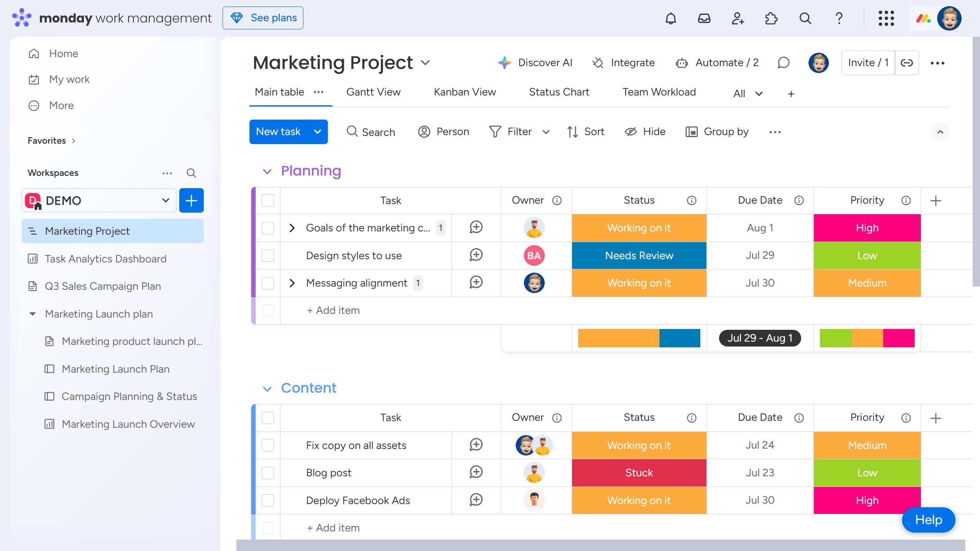Click Status column info icon in Planning
Image resolution: width=980 pixels, height=551 pixels.
click(691, 200)
